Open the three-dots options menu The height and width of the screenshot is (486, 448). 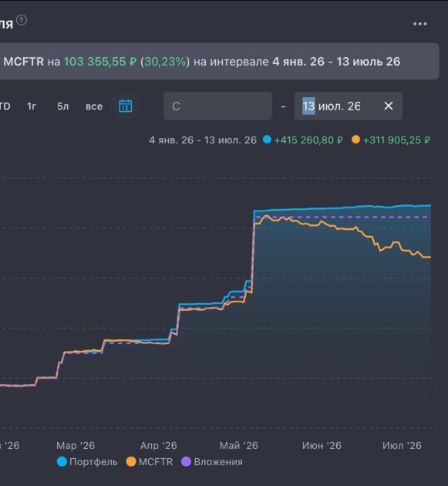coord(419,24)
